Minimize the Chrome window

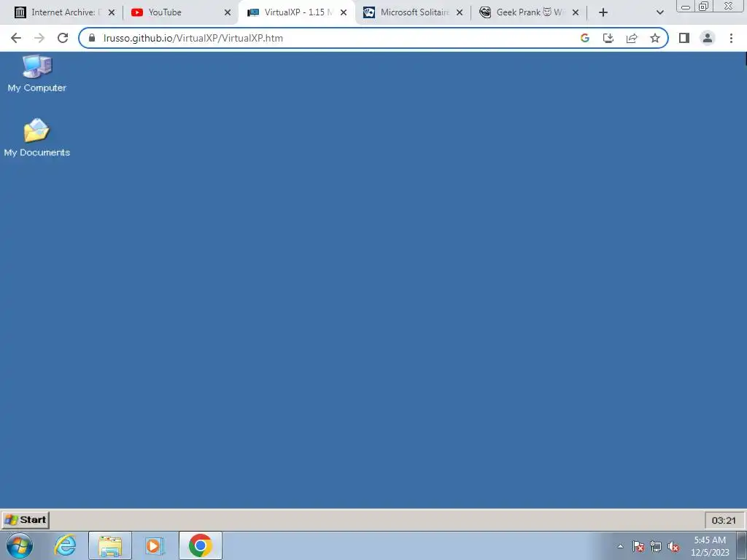[686, 6]
